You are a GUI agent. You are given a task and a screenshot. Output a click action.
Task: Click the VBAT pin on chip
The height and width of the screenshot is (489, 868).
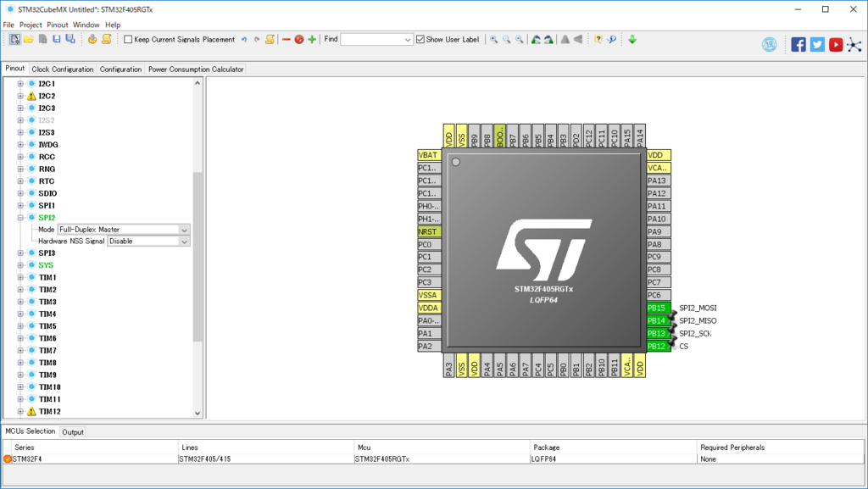tap(429, 155)
